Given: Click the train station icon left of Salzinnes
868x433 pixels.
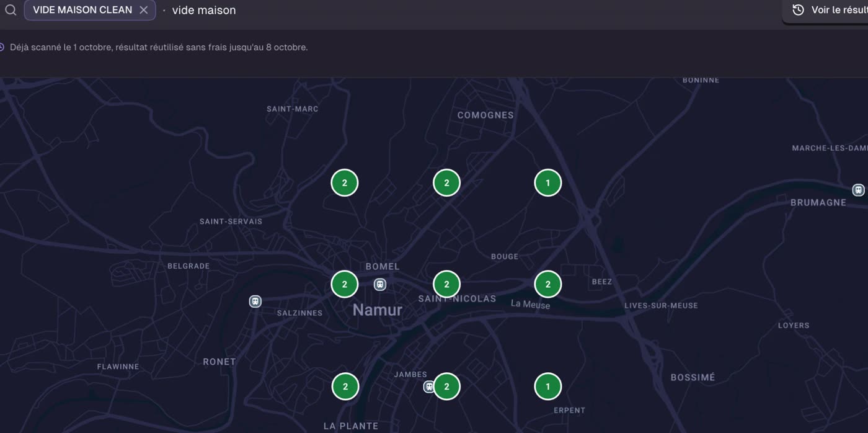Looking at the screenshot, I should pos(255,301).
